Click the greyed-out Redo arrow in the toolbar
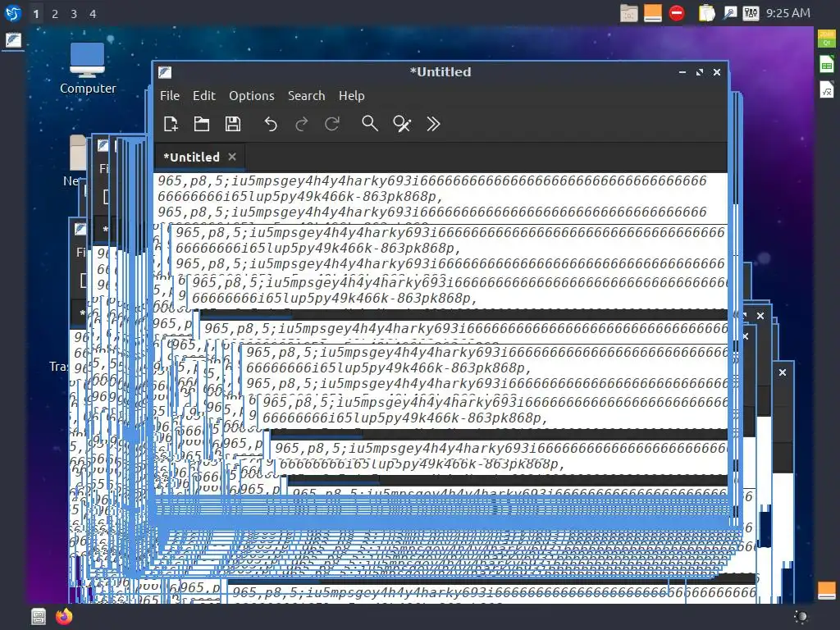Image resolution: width=840 pixels, height=630 pixels. 302,125
